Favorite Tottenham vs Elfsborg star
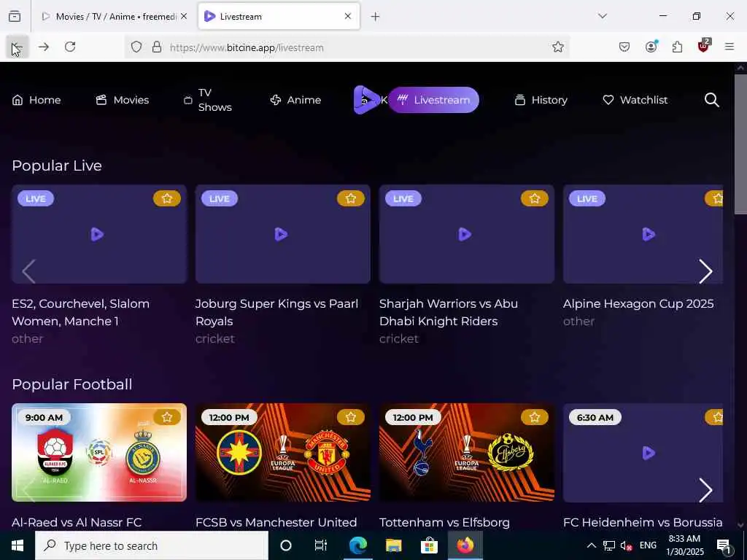747x560 pixels. tap(535, 417)
